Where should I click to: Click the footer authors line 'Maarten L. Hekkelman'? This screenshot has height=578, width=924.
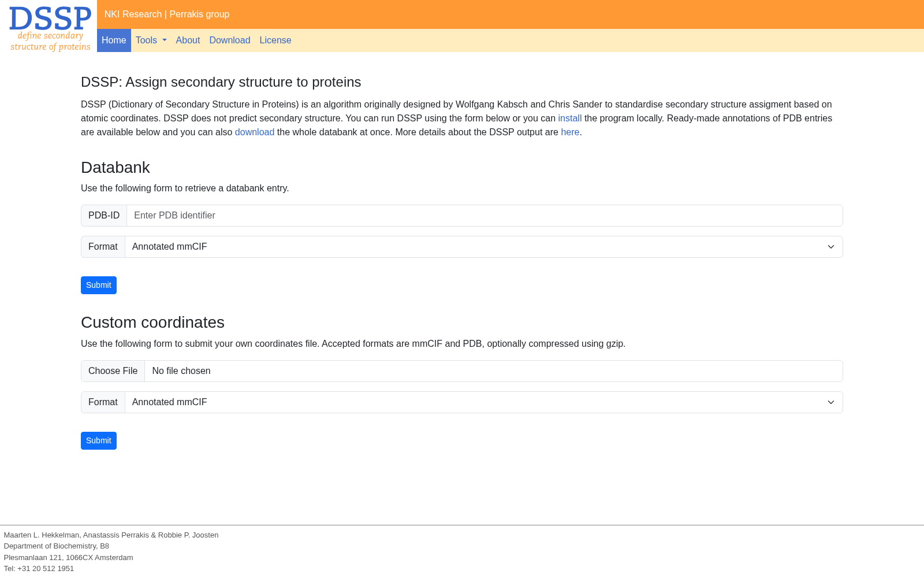111,535
